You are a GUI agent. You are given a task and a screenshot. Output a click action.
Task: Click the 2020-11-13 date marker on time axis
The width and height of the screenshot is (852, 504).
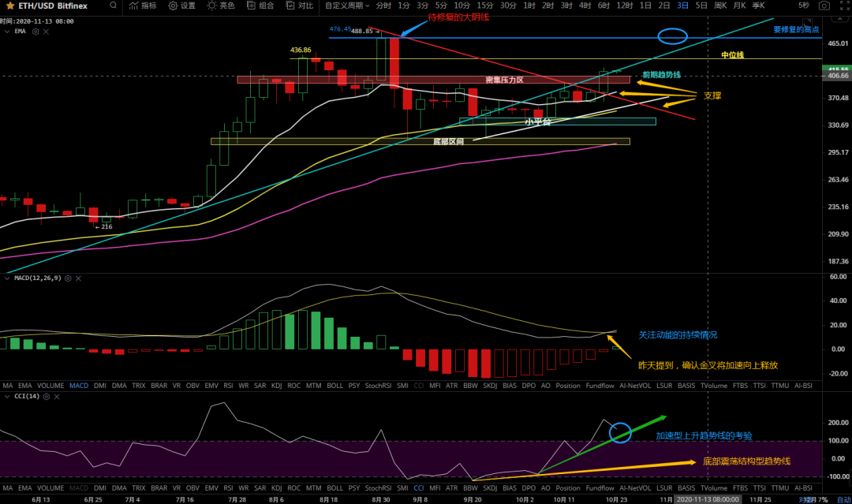pos(708,499)
